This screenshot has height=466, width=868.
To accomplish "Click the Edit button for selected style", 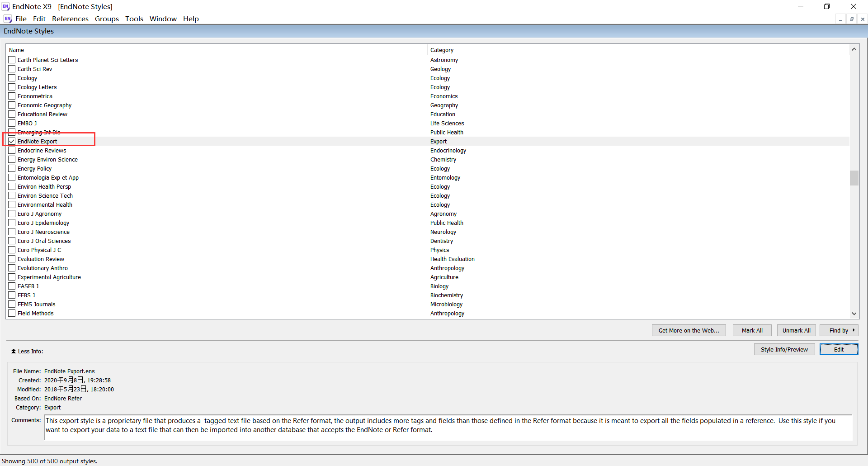I will tap(839, 349).
